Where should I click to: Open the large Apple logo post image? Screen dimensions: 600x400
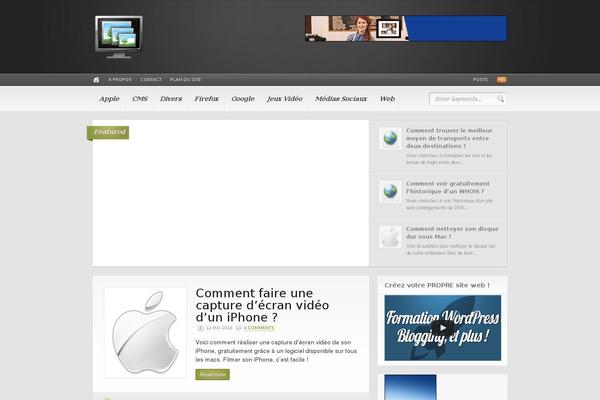(x=146, y=333)
